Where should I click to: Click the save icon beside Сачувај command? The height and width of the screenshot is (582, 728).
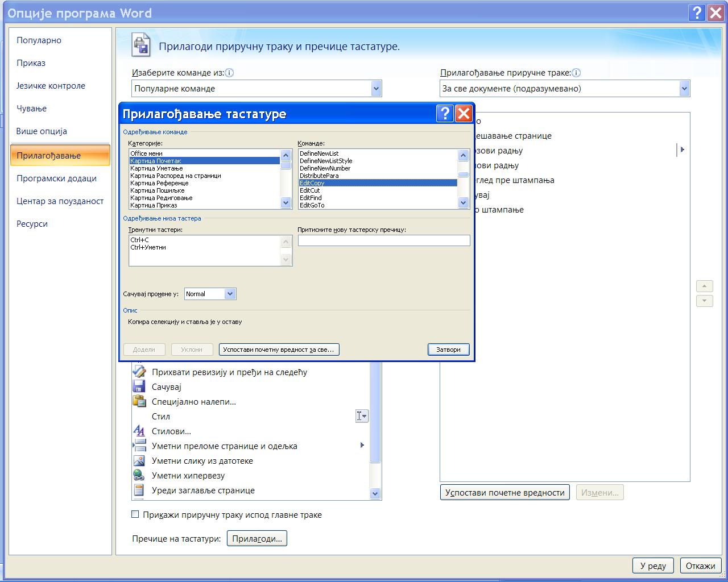click(x=139, y=386)
